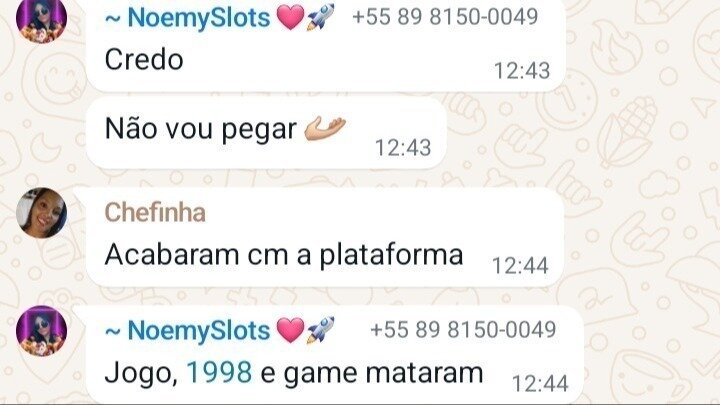The height and width of the screenshot is (405, 720).
Task: Click NoemySlots name above the Credo message
Action: 187,17
